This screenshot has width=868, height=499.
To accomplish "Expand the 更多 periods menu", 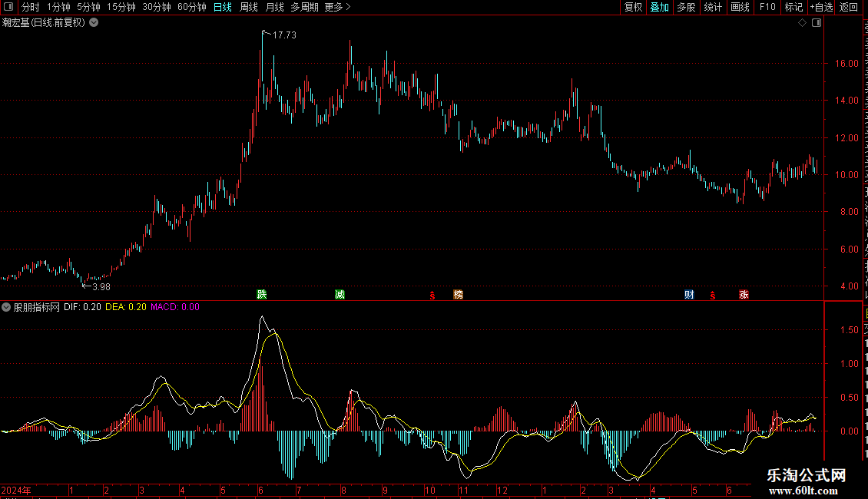I will [338, 7].
